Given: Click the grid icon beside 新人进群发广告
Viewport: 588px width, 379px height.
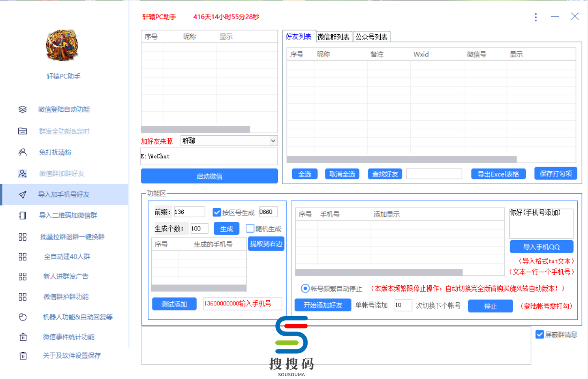Looking at the screenshot, I should pyautogui.click(x=23, y=277).
